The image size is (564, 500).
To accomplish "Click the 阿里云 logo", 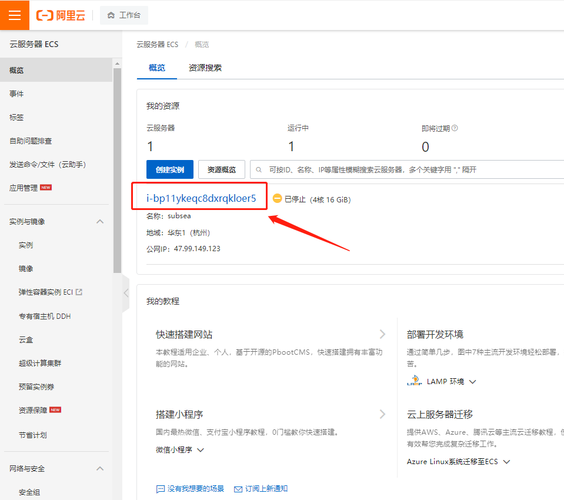I will pyautogui.click(x=61, y=15).
